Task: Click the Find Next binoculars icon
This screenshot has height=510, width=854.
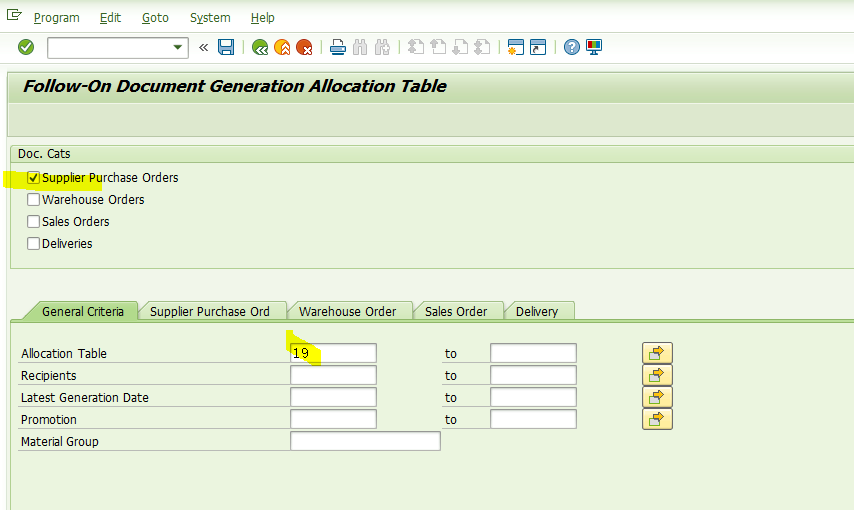Action: 382,47
